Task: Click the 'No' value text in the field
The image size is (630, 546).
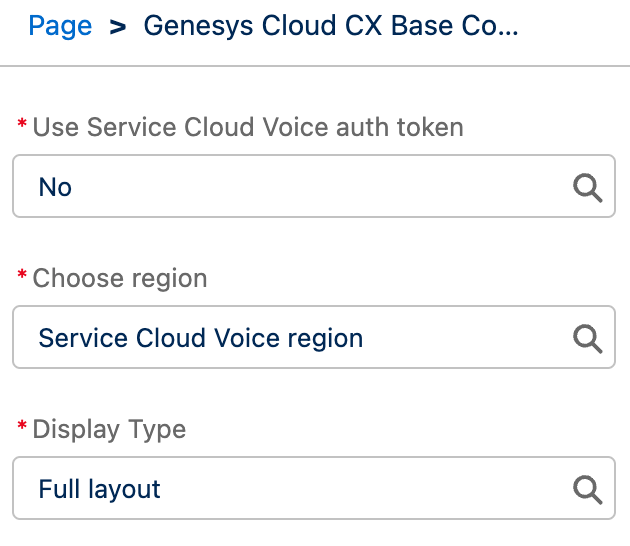Action: (55, 187)
